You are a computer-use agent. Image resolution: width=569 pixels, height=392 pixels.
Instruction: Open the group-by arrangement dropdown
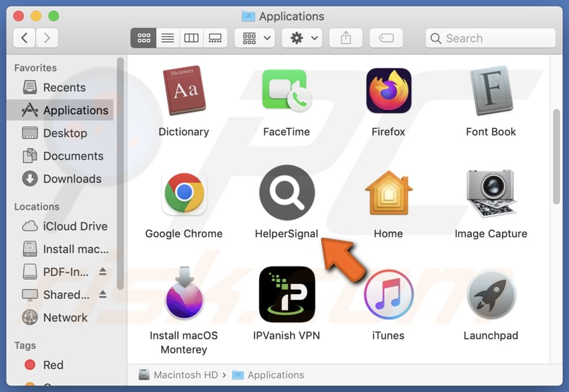click(x=255, y=37)
